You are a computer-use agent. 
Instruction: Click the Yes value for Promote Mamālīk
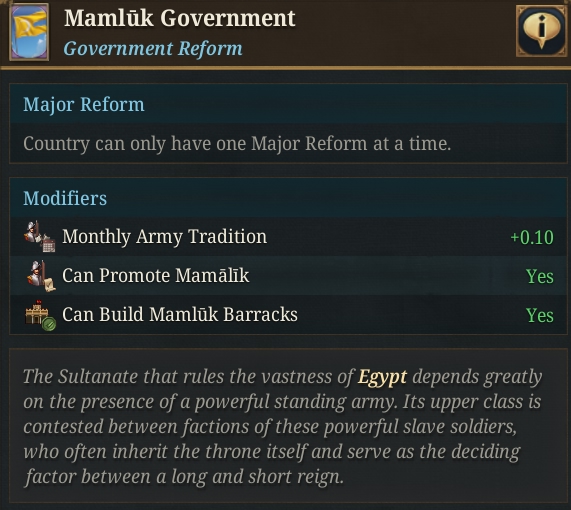click(x=540, y=276)
